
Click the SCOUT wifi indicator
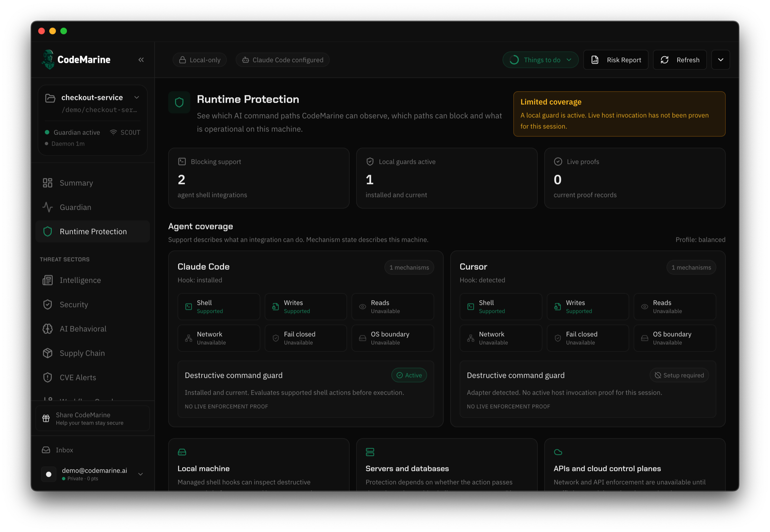point(125,132)
